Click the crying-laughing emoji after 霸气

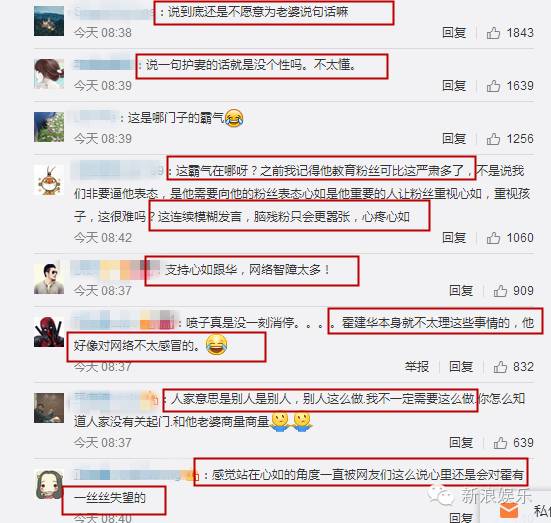pos(234,118)
